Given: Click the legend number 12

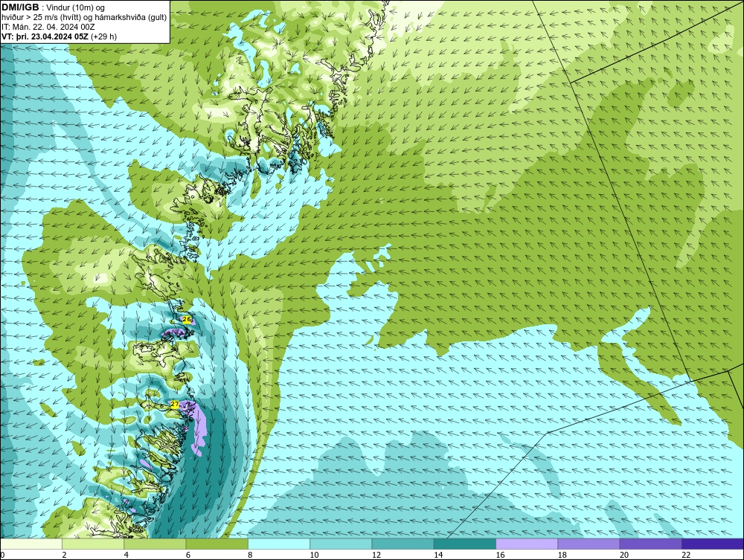Looking at the screenshot, I should 376,555.
